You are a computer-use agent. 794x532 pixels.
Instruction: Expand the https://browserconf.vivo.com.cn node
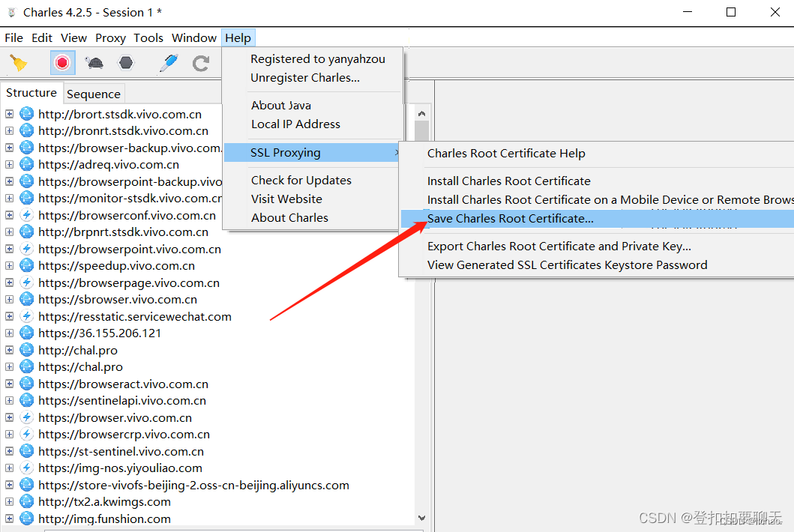9,215
